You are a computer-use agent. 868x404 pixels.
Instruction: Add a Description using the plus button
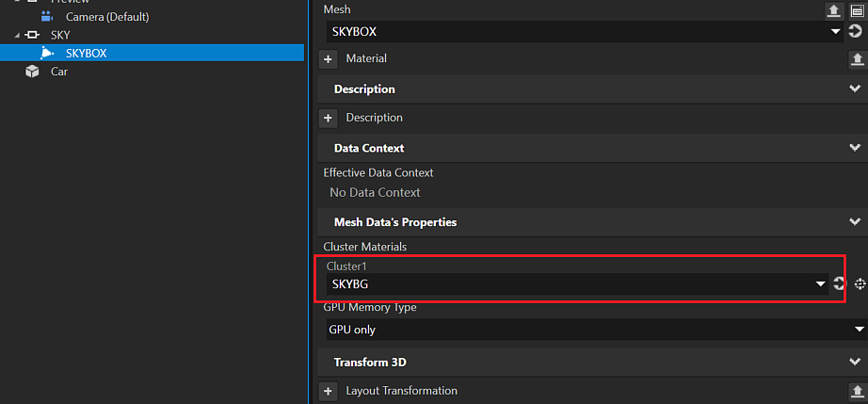[329, 119]
